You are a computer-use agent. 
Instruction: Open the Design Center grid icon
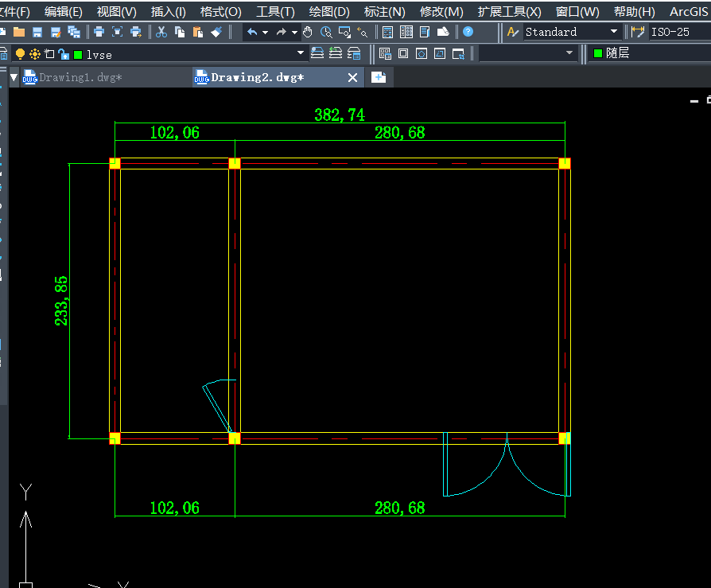[x=406, y=32]
